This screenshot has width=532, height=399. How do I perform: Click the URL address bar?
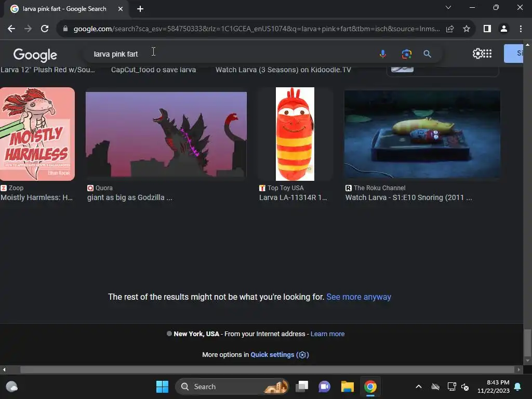pyautogui.click(x=256, y=29)
